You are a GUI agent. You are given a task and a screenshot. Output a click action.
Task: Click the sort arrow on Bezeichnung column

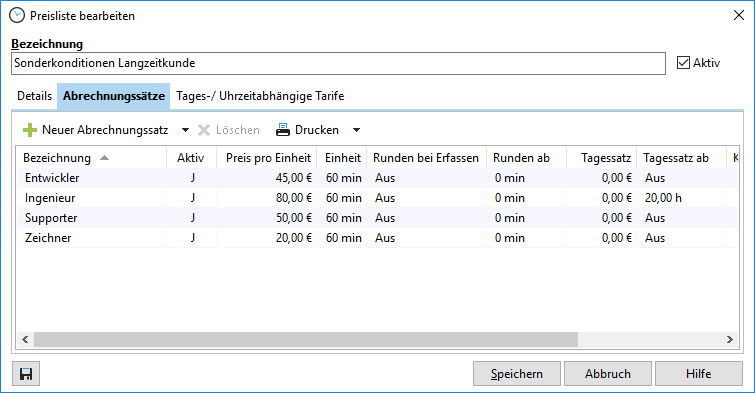tap(104, 158)
